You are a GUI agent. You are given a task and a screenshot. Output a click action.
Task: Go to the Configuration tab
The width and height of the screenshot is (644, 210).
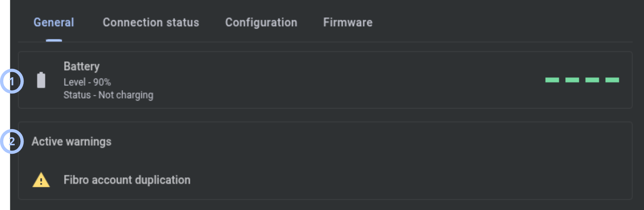click(x=261, y=22)
